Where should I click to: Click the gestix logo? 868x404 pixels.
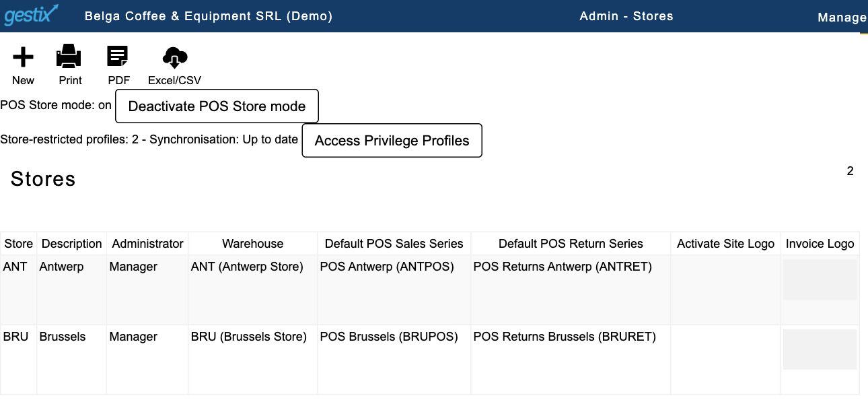tap(31, 15)
